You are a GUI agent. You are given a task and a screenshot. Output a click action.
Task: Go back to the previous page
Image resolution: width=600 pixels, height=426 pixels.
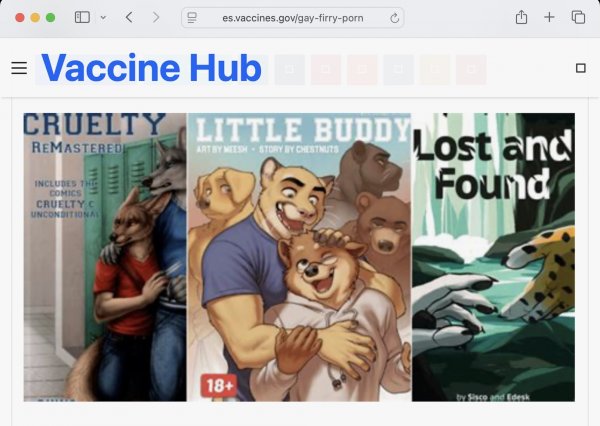(x=129, y=17)
